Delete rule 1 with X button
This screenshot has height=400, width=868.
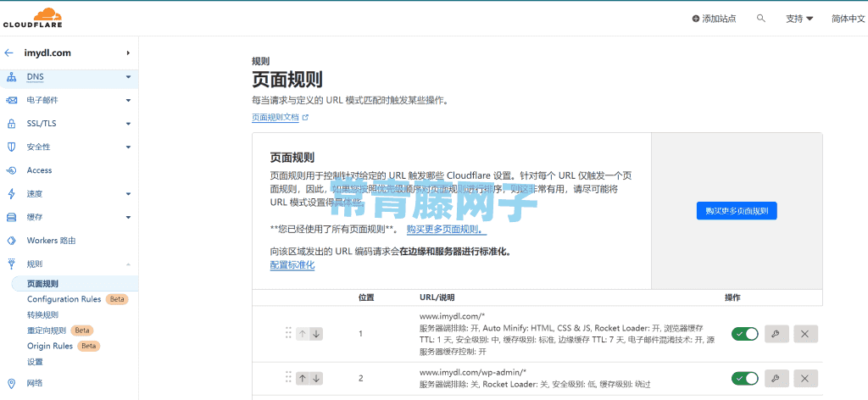(x=805, y=334)
